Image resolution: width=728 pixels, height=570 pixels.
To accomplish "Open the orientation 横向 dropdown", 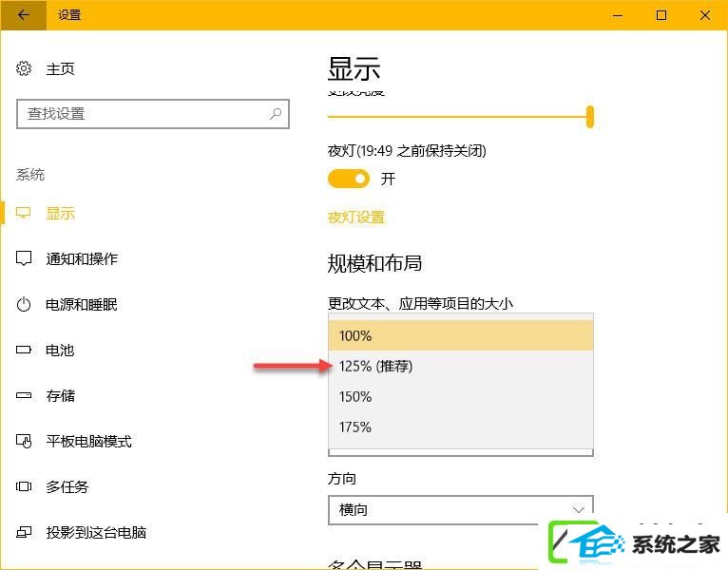I will point(461,509).
